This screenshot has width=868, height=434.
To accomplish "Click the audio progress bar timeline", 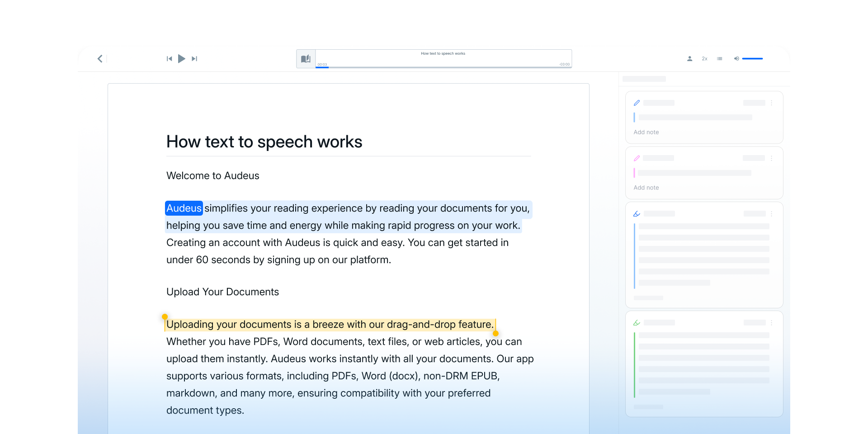I will [x=443, y=67].
